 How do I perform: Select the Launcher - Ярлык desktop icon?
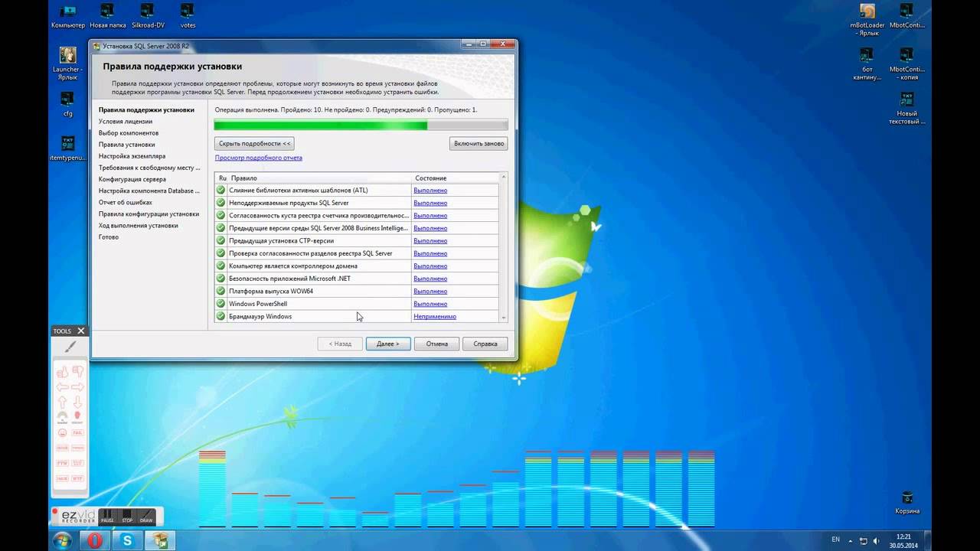[67, 64]
